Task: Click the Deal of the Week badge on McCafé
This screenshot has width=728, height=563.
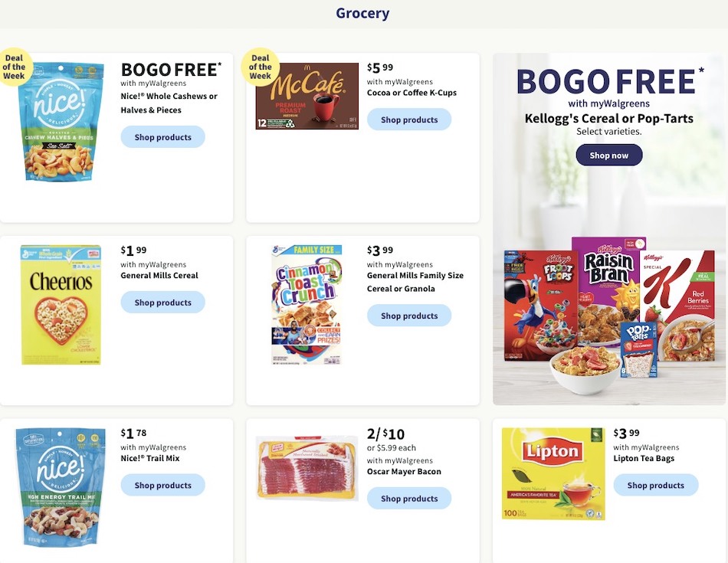Action: 260,67
